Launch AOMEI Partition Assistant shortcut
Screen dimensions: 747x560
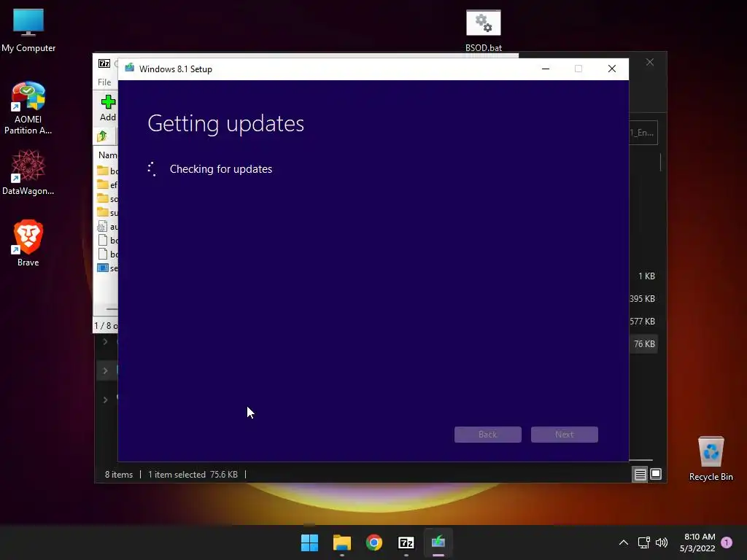click(x=28, y=108)
